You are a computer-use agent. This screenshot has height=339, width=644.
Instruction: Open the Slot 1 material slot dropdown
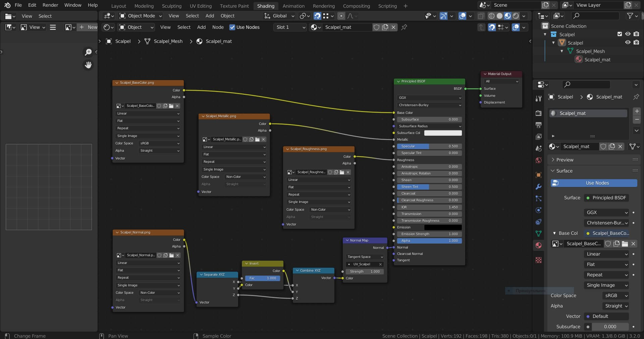click(x=290, y=27)
